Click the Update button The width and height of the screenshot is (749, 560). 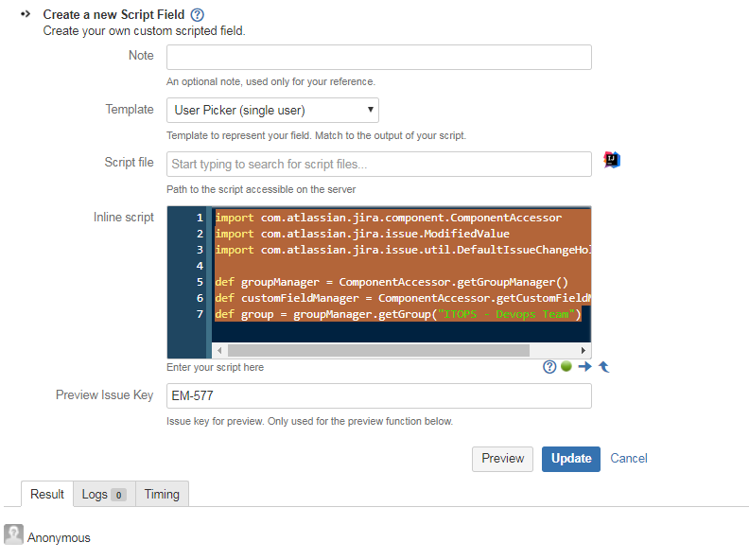(571, 459)
